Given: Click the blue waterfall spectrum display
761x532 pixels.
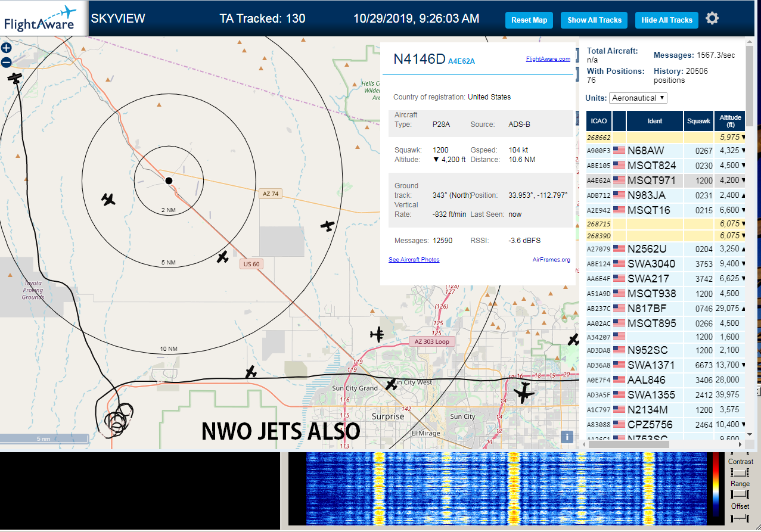Looking at the screenshot, I should click(x=506, y=489).
